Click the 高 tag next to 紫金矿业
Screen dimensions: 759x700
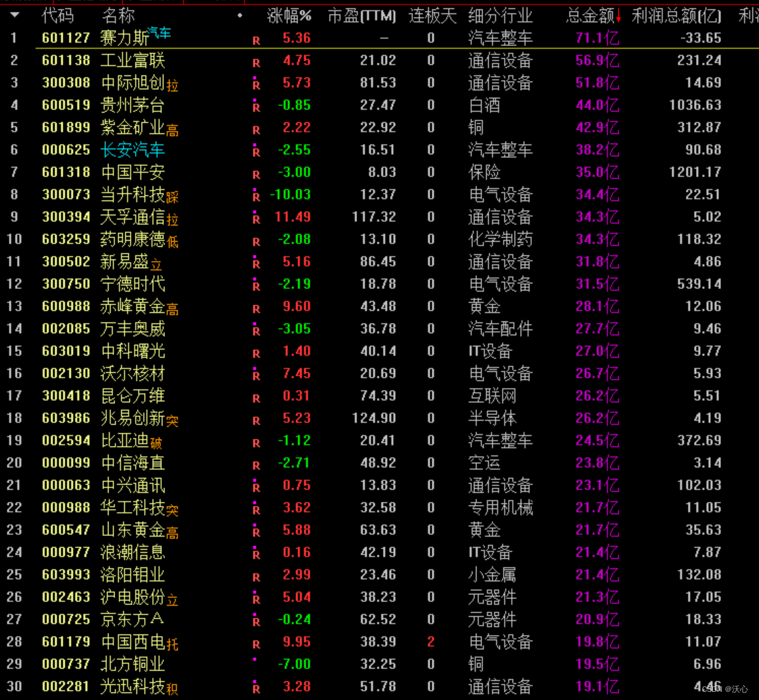point(172,130)
